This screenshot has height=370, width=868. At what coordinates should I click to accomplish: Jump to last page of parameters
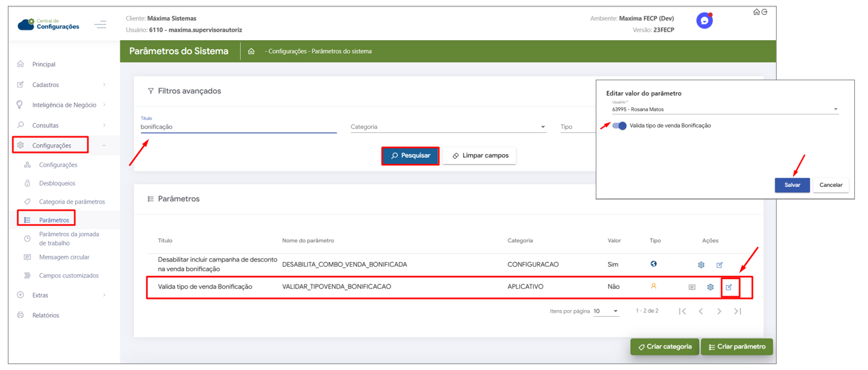tap(738, 311)
